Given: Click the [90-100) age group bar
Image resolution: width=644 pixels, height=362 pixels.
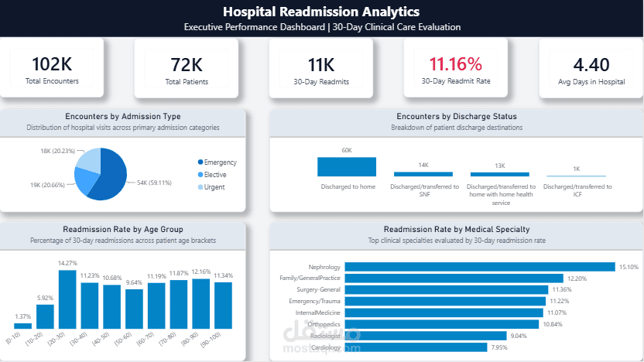Looking at the screenshot, I should point(224,306).
